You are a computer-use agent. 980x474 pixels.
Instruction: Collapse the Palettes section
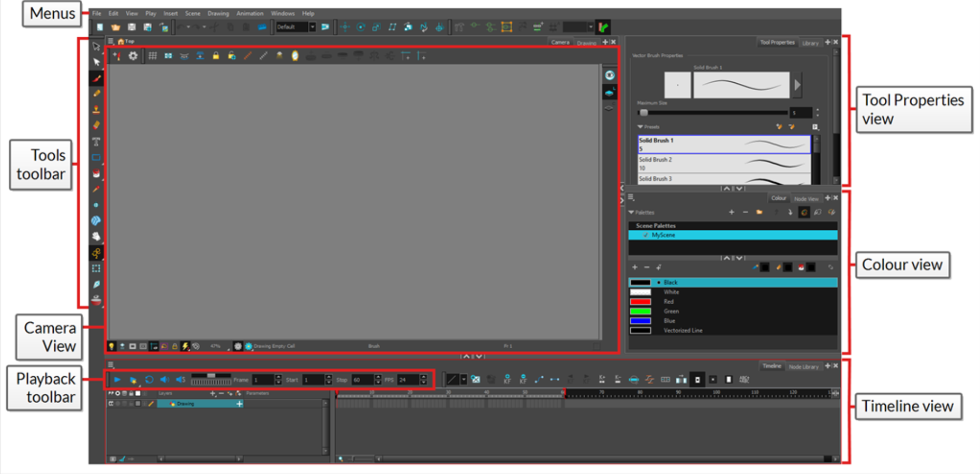[632, 213]
